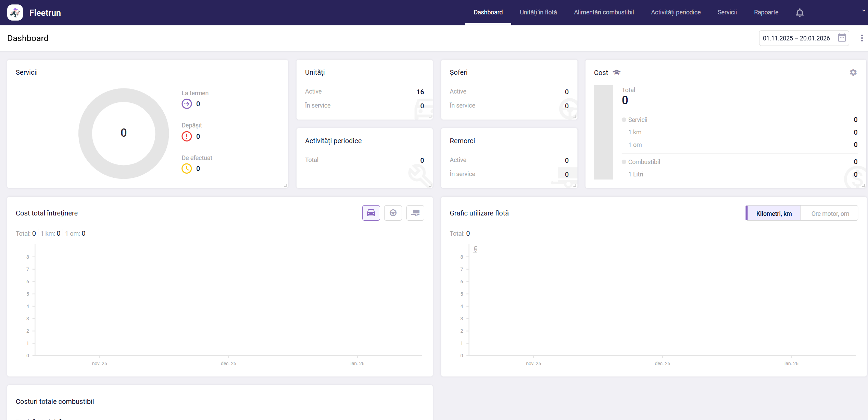Switch fleet usage chart to Ore motor, om
868x420 pixels.
[x=830, y=213]
